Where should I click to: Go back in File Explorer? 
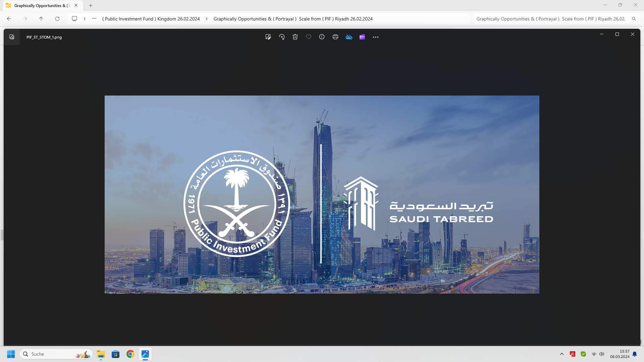click(x=9, y=19)
